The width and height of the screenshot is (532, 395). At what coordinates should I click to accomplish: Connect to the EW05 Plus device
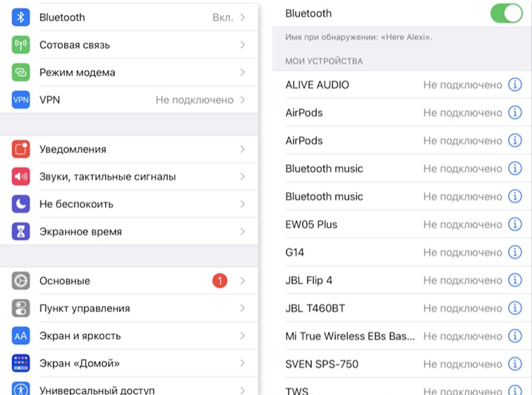click(402, 224)
